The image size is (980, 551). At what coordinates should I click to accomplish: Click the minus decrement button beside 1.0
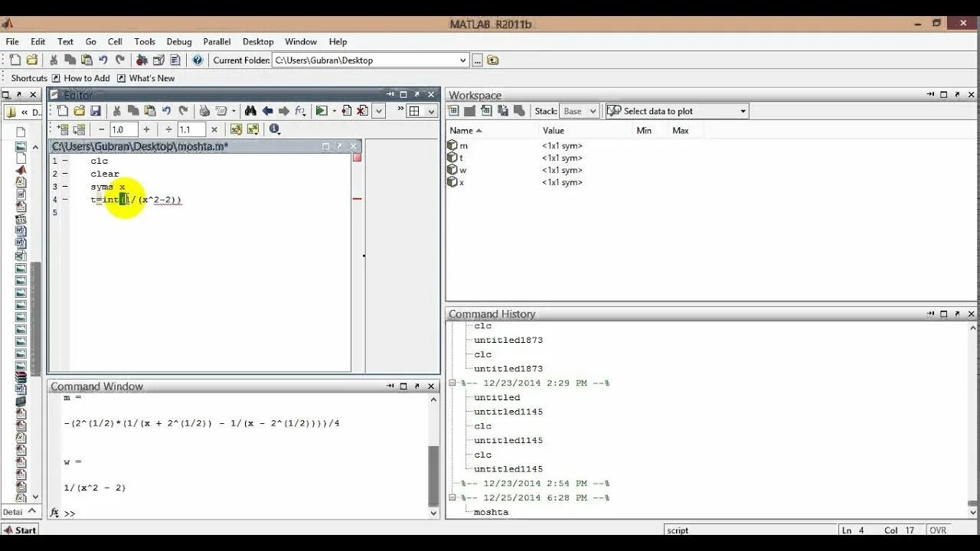(101, 129)
